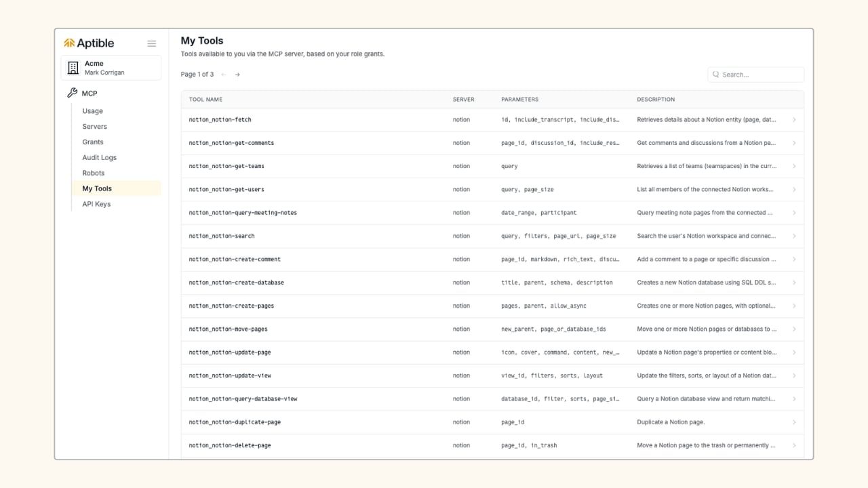Open notion_notion-fetch row chevron

coord(794,120)
